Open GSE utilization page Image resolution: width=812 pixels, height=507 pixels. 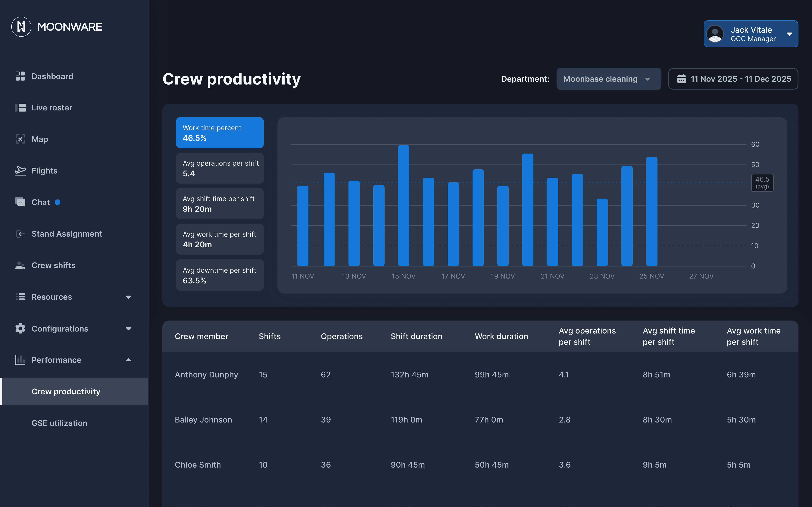click(59, 423)
